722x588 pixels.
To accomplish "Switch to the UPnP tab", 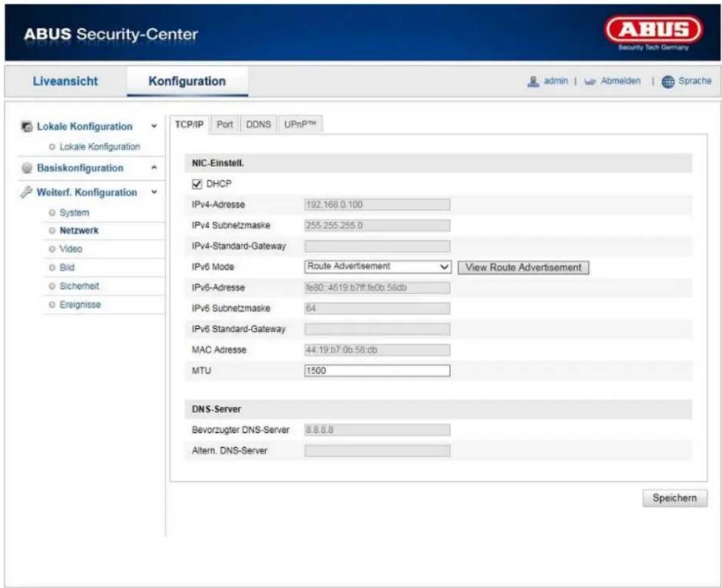I will [x=300, y=125].
